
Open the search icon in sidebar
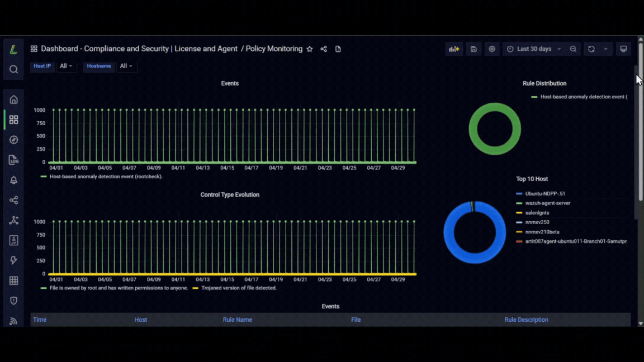[x=13, y=69]
